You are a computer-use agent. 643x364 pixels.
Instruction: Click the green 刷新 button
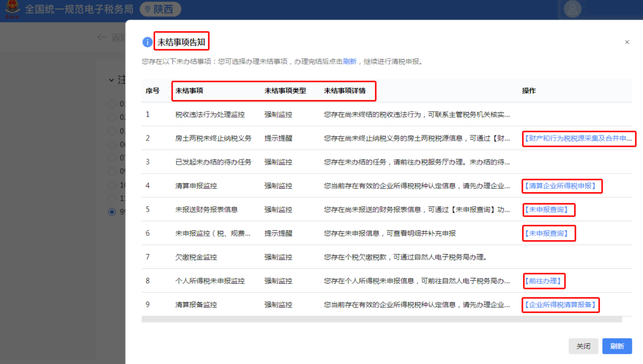point(616,346)
